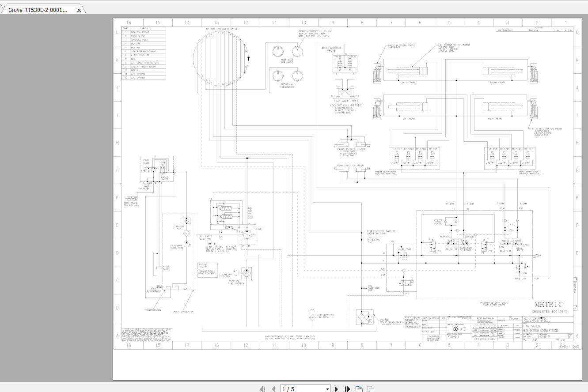Jump to the first page
The height and width of the screenshot is (392, 588).
tap(262, 389)
